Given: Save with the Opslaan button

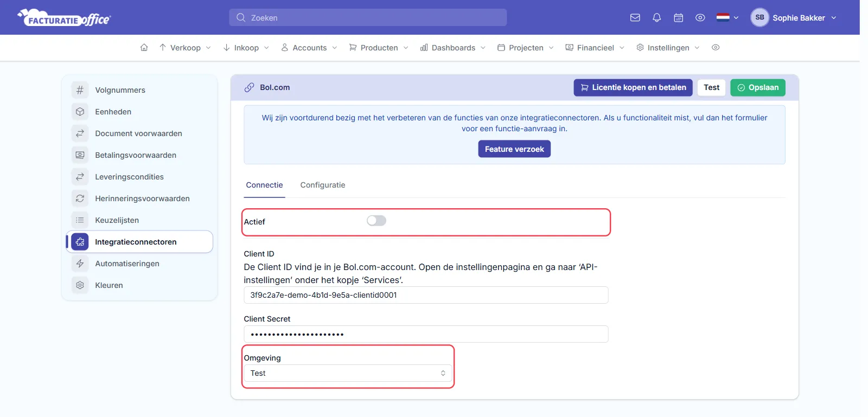Looking at the screenshot, I should click(x=758, y=87).
